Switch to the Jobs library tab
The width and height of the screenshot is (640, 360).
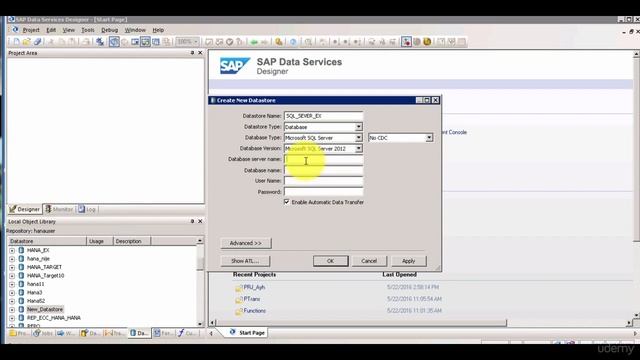pyautogui.click(x=43, y=333)
